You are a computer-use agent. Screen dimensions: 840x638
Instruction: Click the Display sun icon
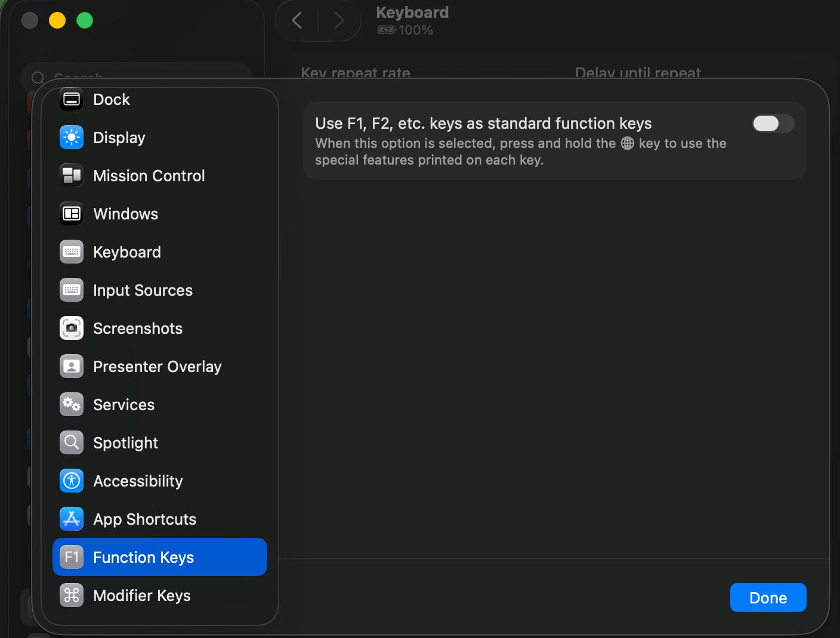[x=72, y=138]
